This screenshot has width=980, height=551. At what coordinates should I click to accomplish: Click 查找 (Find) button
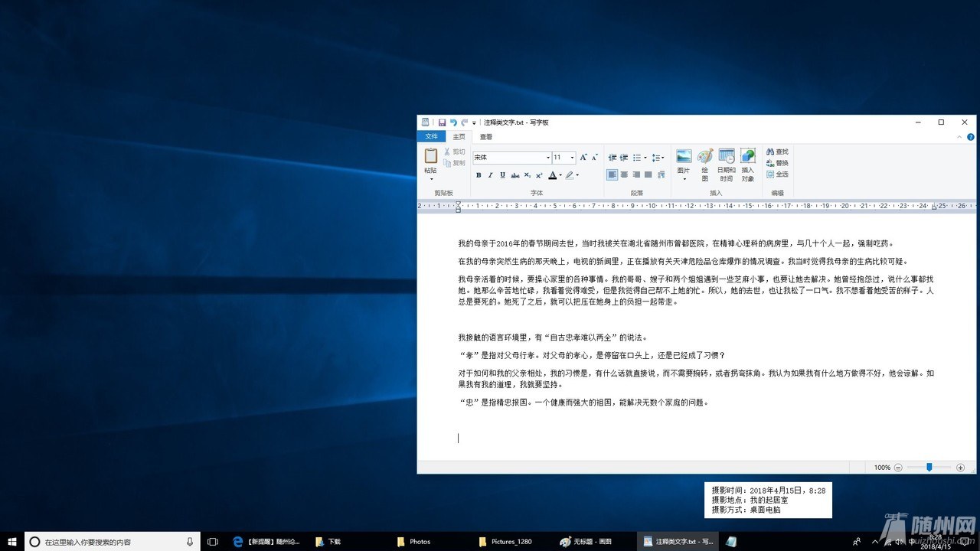tap(777, 152)
